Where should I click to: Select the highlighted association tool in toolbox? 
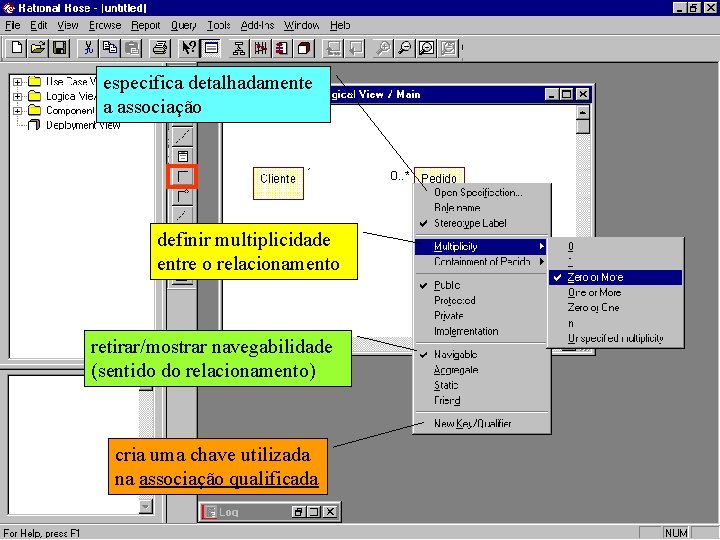point(182,176)
